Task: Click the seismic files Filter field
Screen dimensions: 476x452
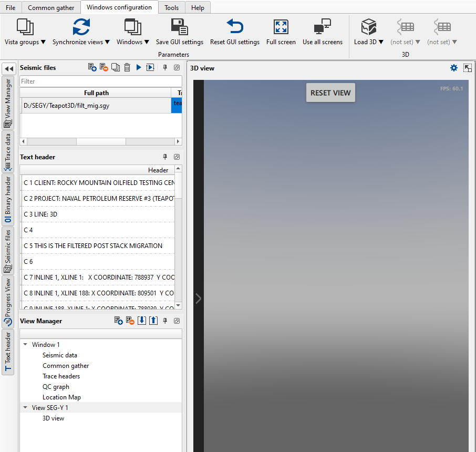Action: [101, 81]
